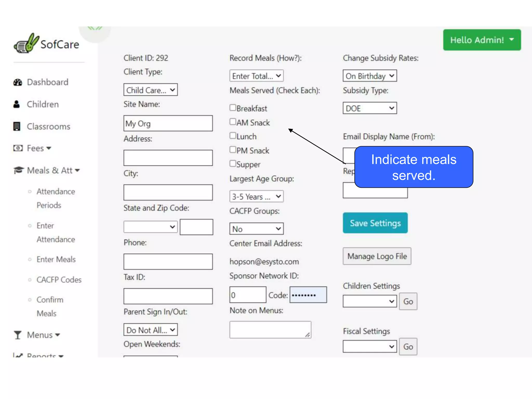The height and width of the screenshot is (399, 532).
Task: Go to the Children section
Action: (x=43, y=104)
